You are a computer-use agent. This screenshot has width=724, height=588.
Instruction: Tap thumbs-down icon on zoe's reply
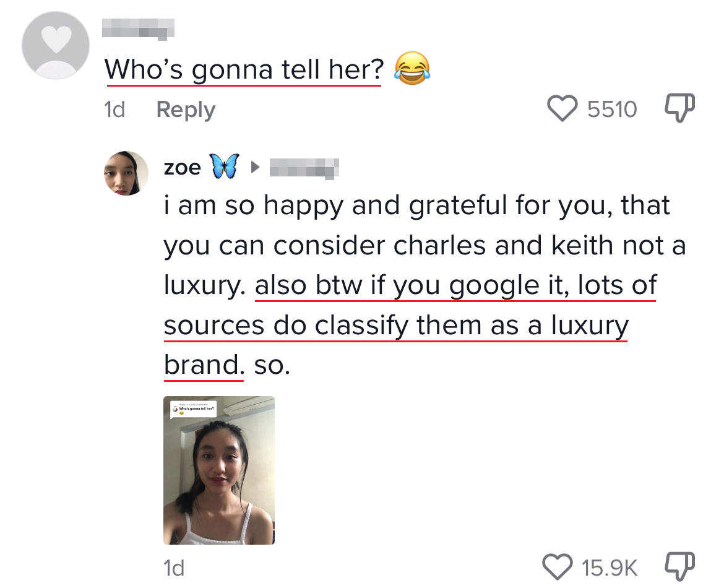tap(680, 566)
